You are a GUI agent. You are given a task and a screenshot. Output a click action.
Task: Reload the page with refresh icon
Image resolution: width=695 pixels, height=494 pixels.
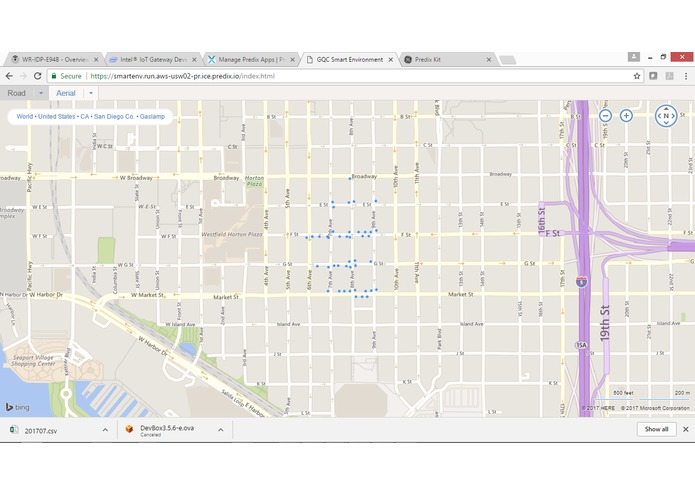[x=38, y=76]
